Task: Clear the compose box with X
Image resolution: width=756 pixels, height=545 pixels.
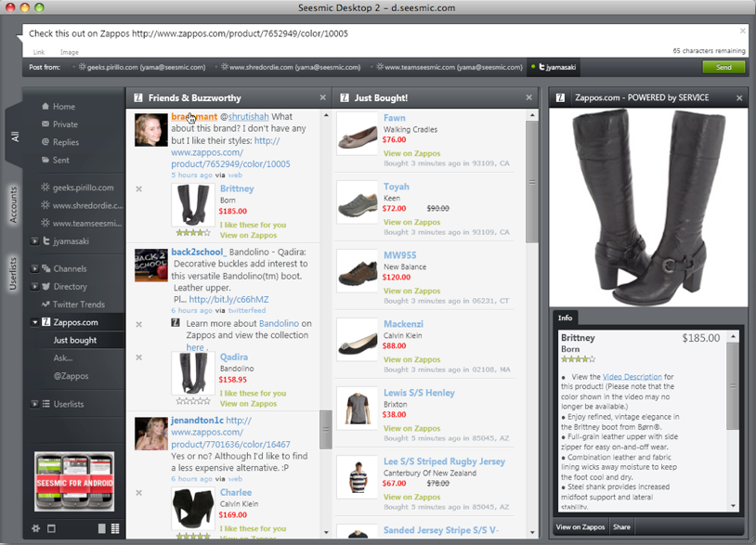Action: click(742, 31)
